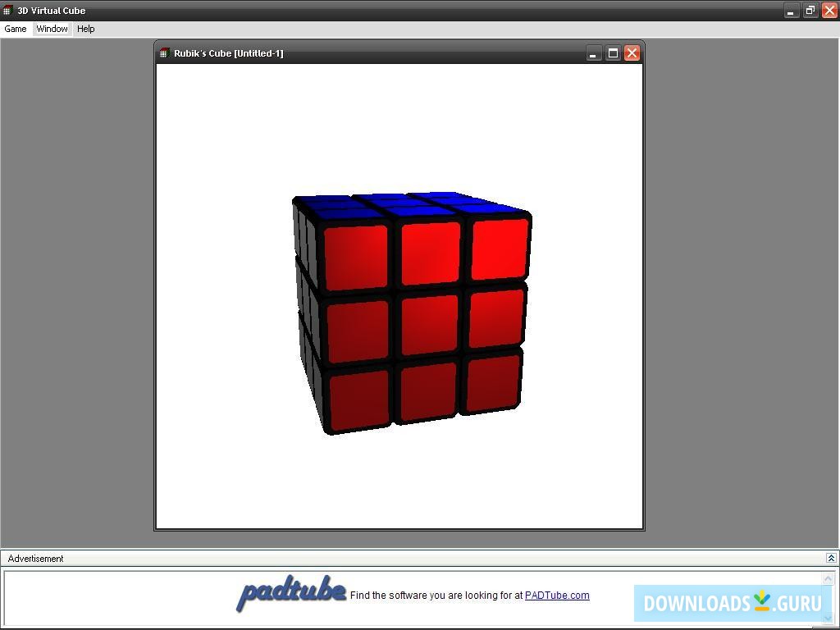Image resolution: width=840 pixels, height=630 pixels.
Task: Click the top-right red sticker on front face
Action: [x=500, y=249]
